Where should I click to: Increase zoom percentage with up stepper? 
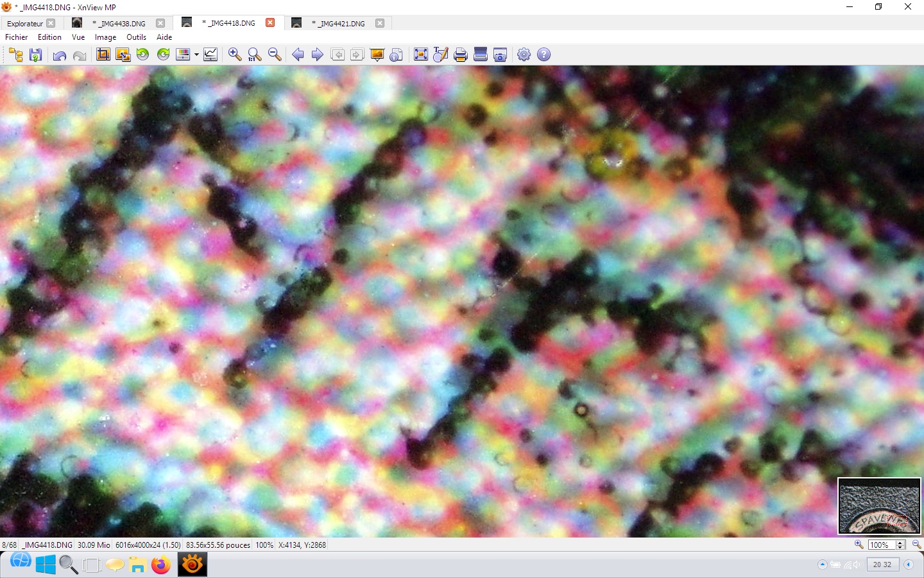point(900,543)
